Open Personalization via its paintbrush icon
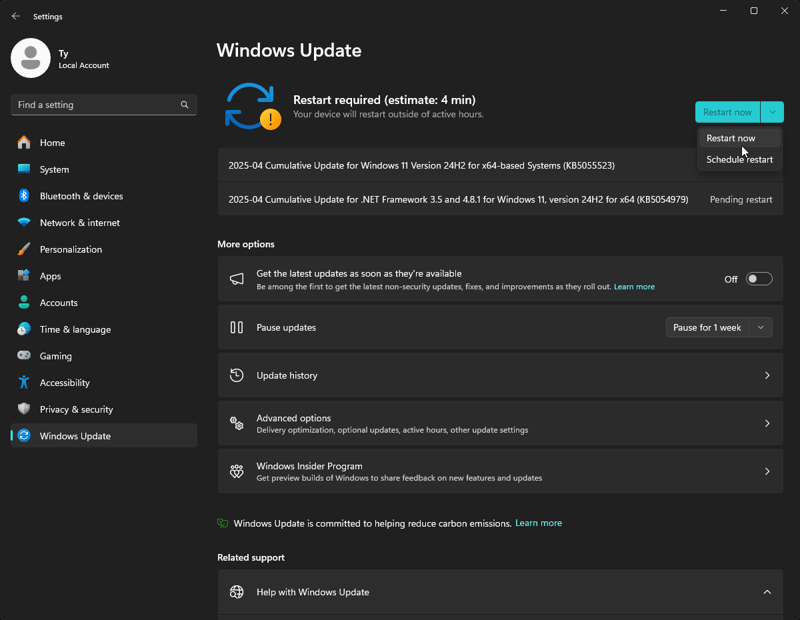Screen dimensions: 800x620 click(x=23, y=249)
